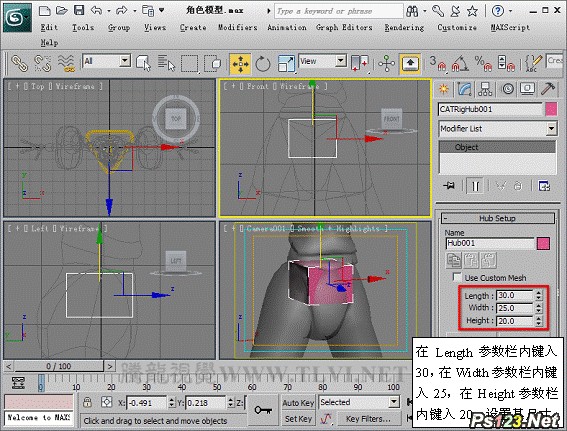Select the Bind to Space Warp tool
Screen dimensions: 567x431
click(x=67, y=63)
